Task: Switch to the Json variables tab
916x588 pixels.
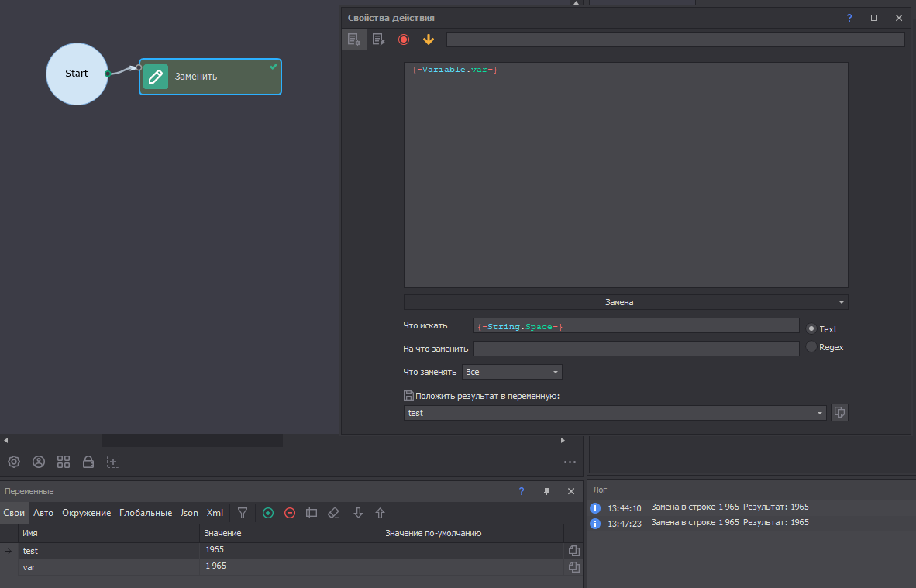Action: coord(189,513)
